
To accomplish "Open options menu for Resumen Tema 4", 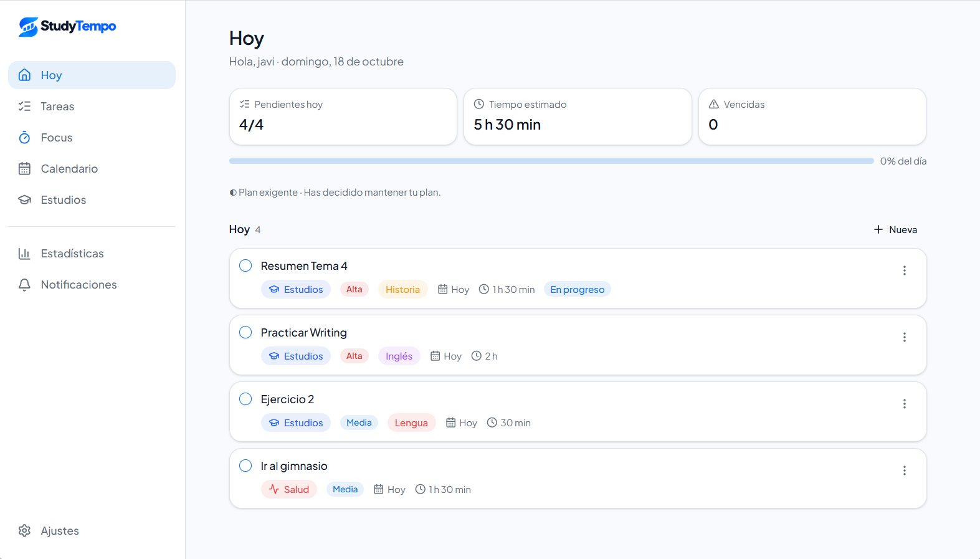I will 905,270.
